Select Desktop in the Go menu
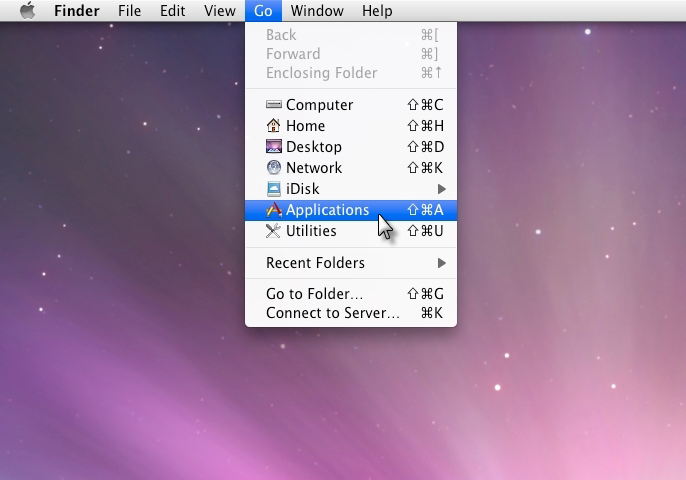The height and width of the screenshot is (480, 686). (x=351, y=147)
